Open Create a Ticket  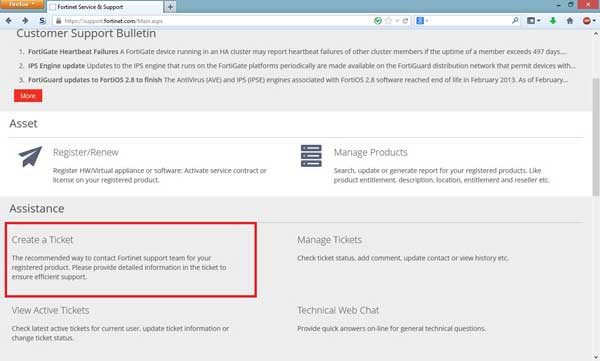point(42,240)
